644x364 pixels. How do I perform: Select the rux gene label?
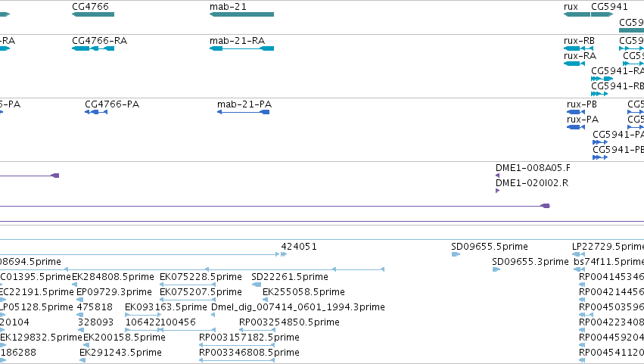tap(571, 7)
